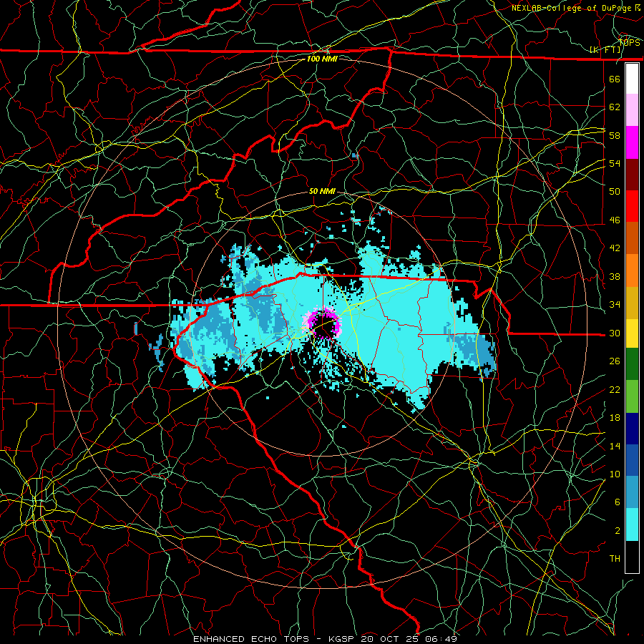Screen dimensions: 644x644
Task: Pick the orange 42 kft legend swatch
Action: point(632,270)
